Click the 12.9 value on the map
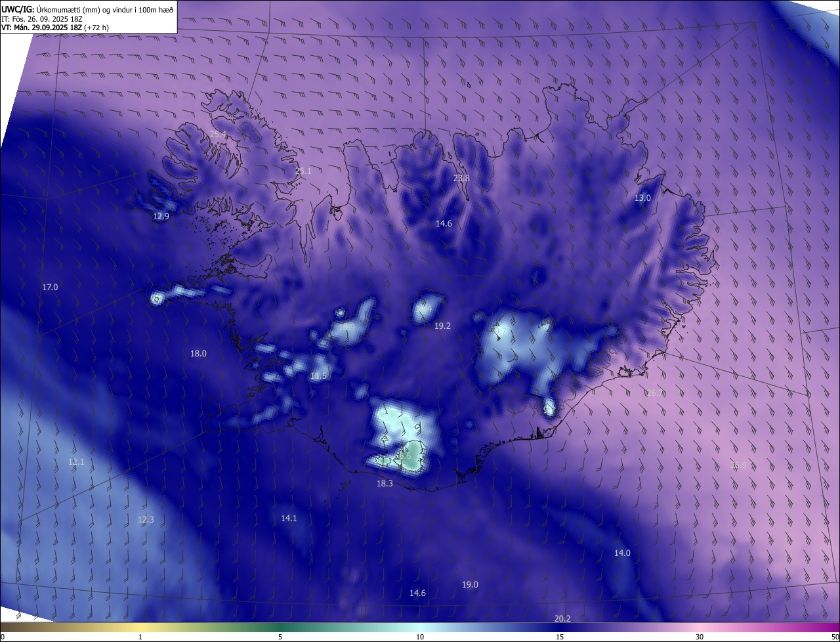The image size is (840, 642). [161, 217]
